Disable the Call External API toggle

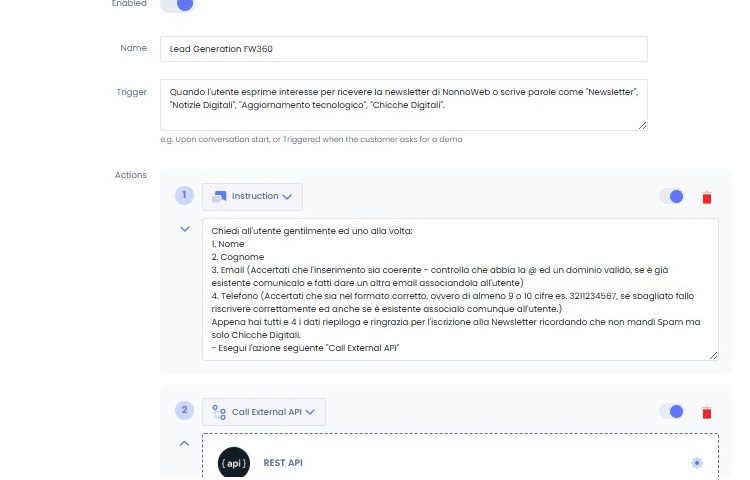(671, 411)
